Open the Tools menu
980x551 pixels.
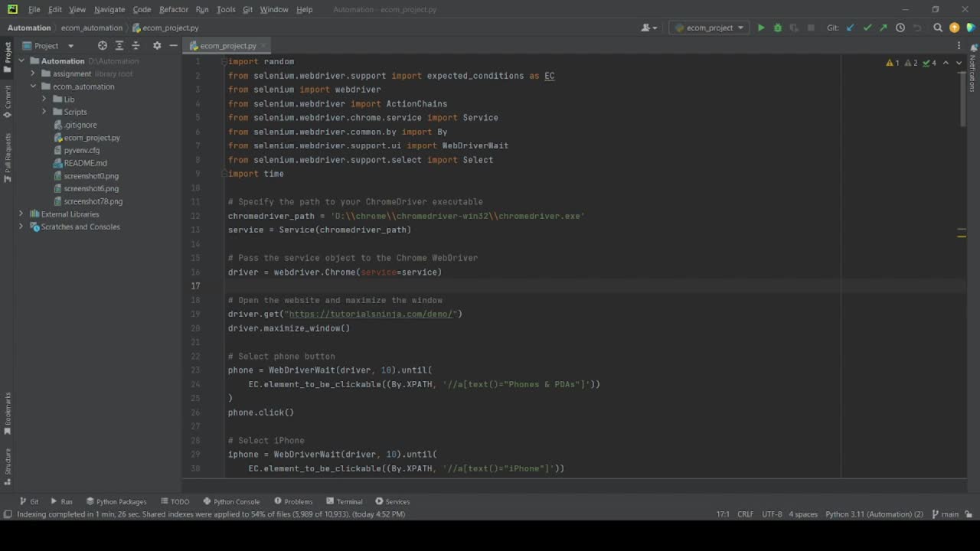pos(226,9)
